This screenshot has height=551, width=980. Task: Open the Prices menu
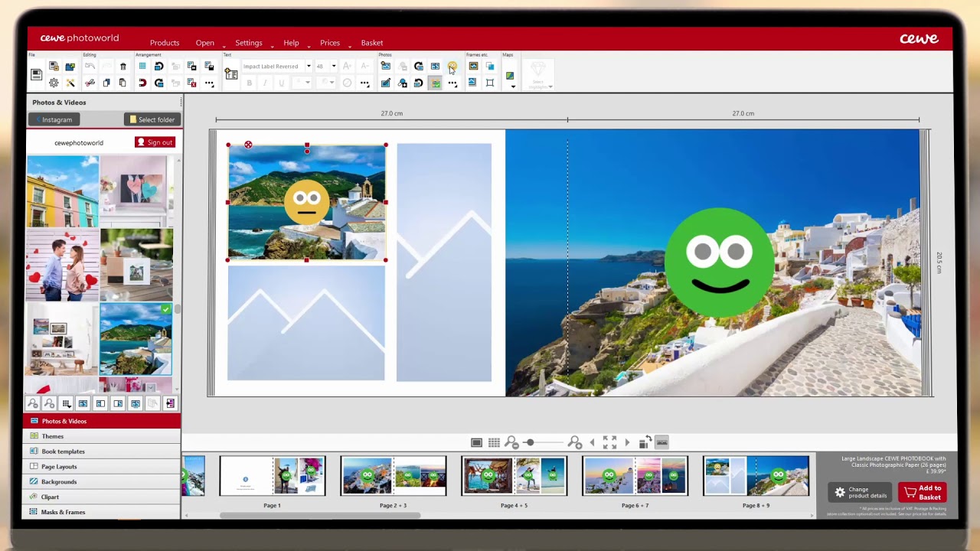tap(330, 43)
